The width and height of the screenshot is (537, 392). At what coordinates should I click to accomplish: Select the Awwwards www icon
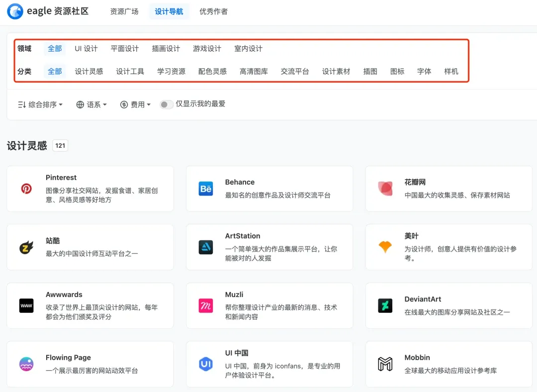pos(26,305)
